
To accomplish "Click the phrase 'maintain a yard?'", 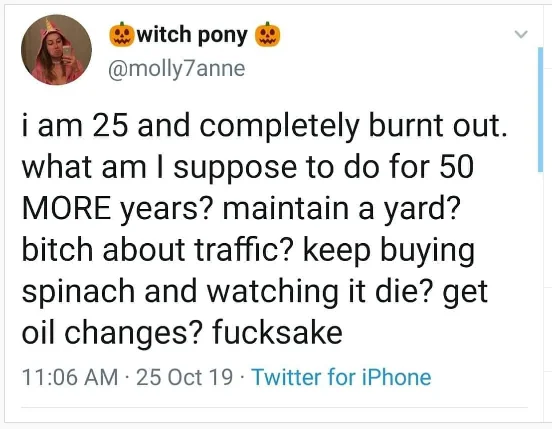I will (341, 210).
